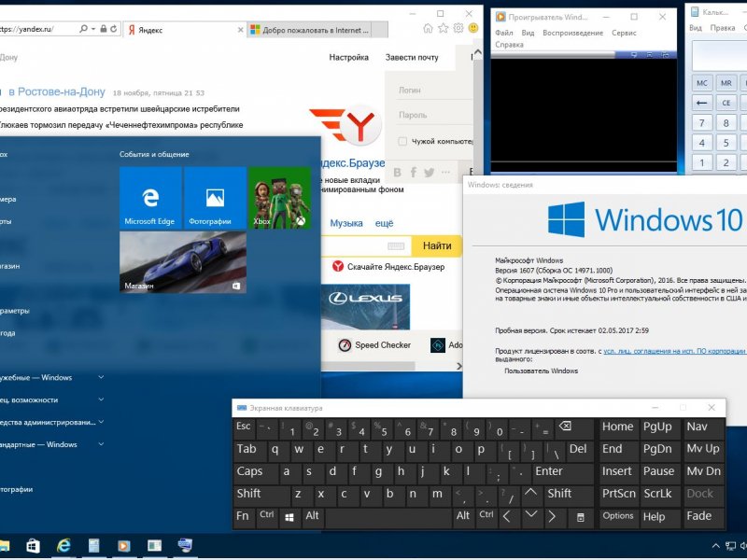
Task: Click the Логин input field
Action: (434, 90)
